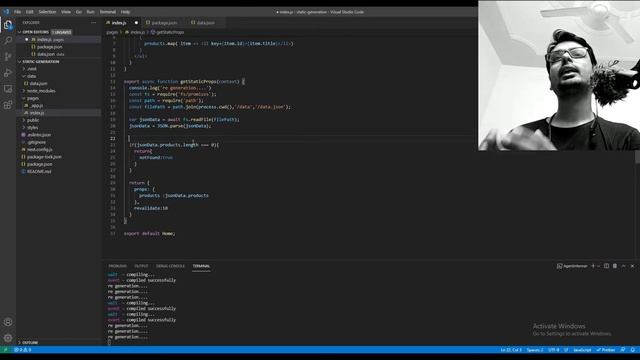The width and height of the screenshot is (640, 360).
Task: Click the unsaved dot on index.js tab
Action: coord(136,23)
